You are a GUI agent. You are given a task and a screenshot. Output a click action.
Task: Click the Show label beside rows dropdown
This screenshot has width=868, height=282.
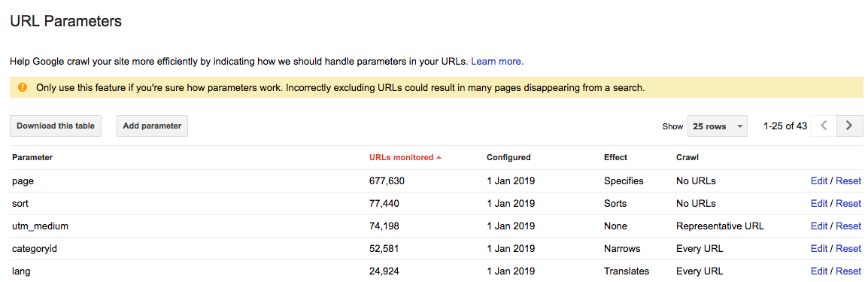[672, 126]
